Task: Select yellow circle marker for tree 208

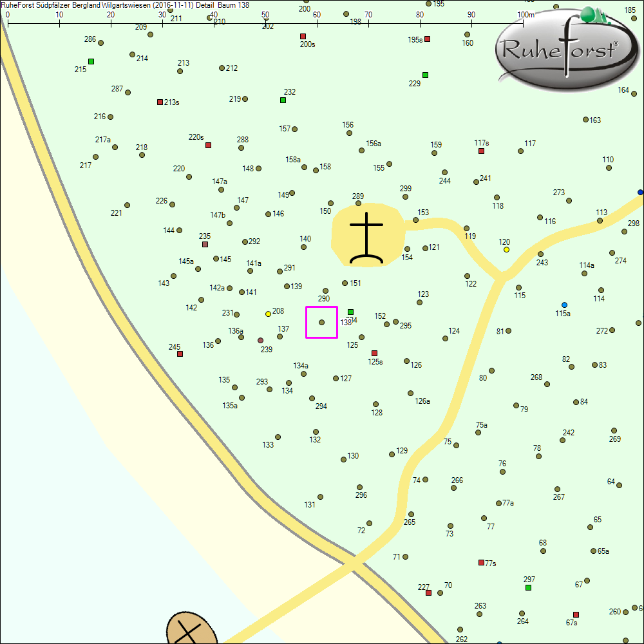Action: 268,314
